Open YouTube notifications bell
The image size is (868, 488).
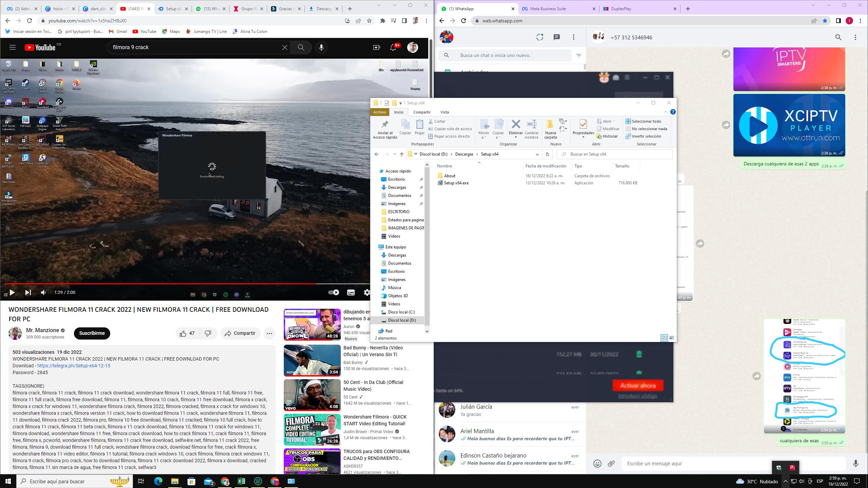coord(393,47)
